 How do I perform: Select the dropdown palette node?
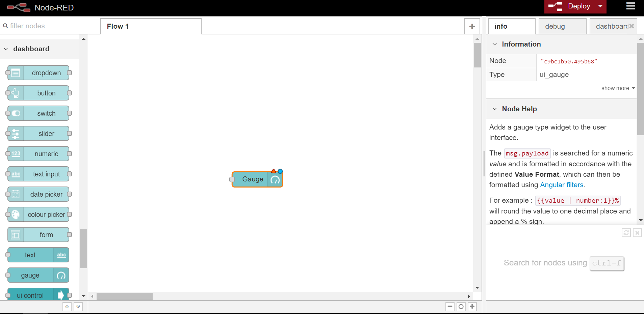(38, 73)
